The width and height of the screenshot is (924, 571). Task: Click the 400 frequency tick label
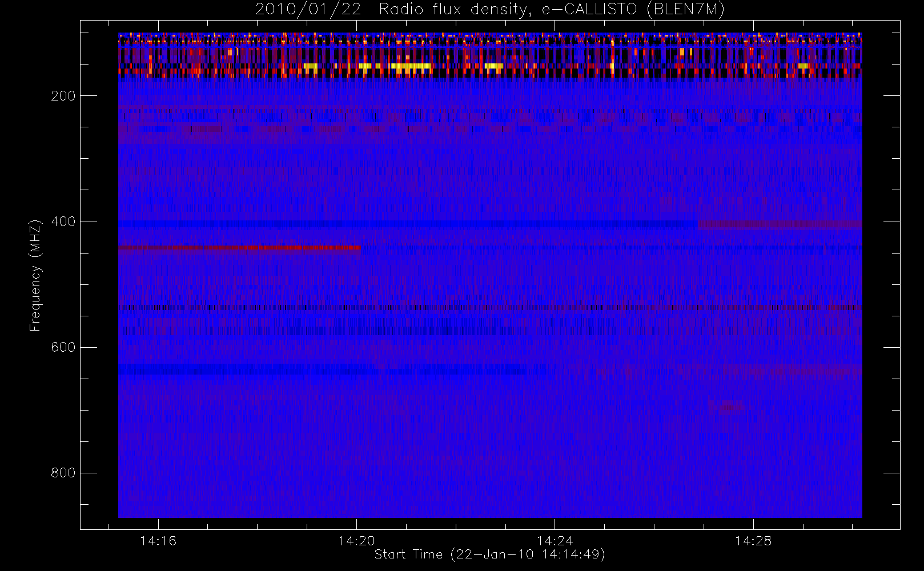[63, 222]
